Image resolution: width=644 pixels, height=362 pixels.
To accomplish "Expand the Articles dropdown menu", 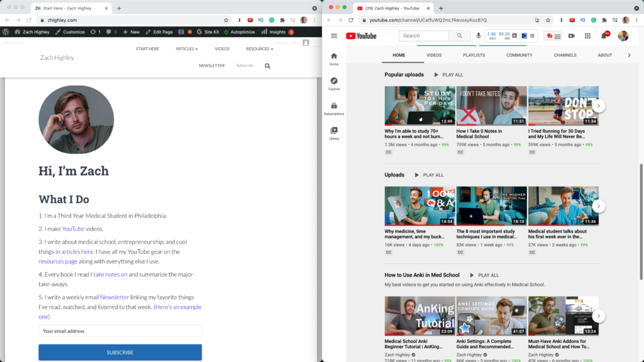I will click(186, 49).
